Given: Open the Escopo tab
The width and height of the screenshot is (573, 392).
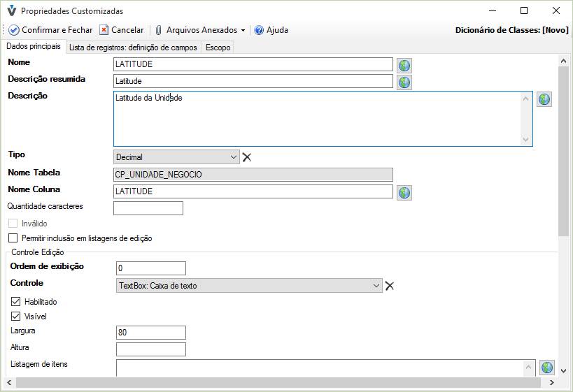Looking at the screenshot, I should coord(218,48).
